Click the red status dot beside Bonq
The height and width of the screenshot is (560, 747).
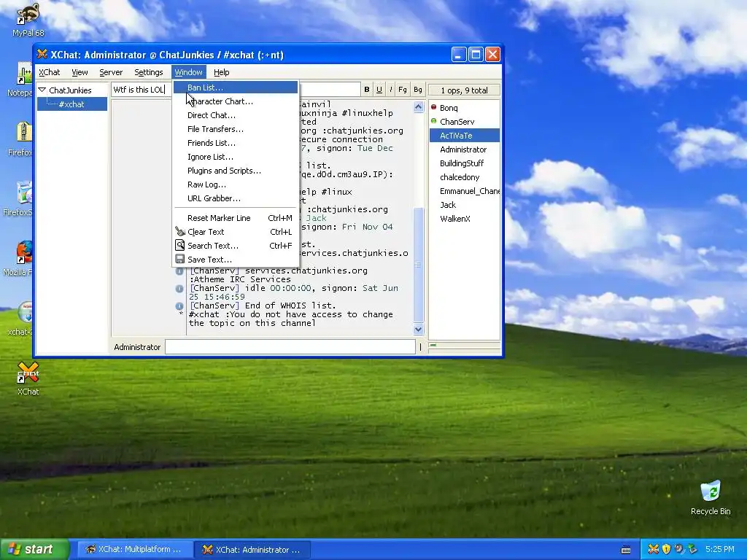pyautogui.click(x=433, y=107)
